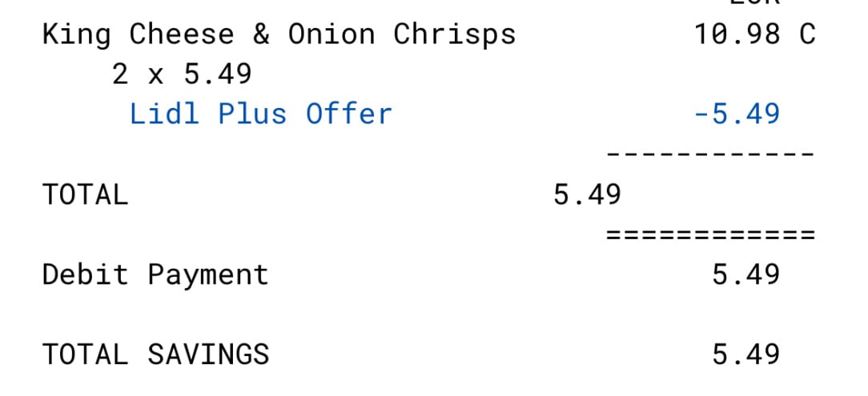This screenshot has height=396, width=868.
Task: Click the 5.49 TOTAL SAVINGS amount
Action: pos(745,354)
